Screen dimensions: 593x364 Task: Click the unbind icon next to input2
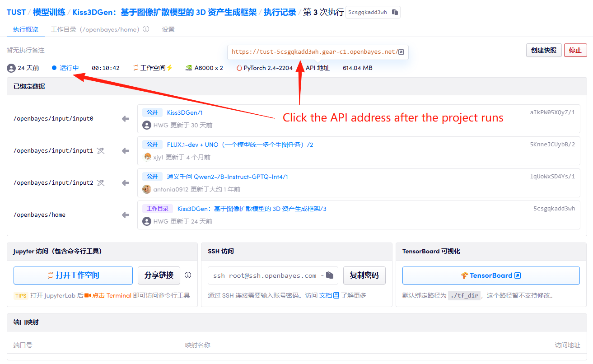pos(101,183)
